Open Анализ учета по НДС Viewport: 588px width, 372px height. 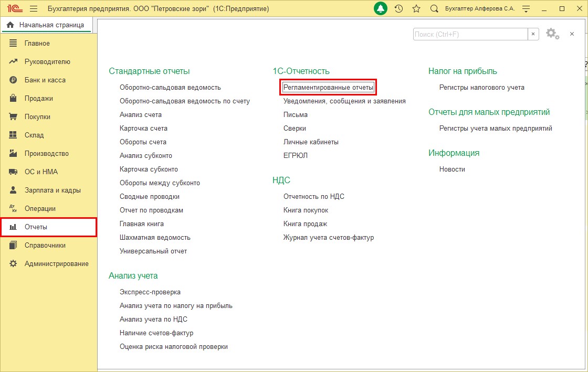153,319
